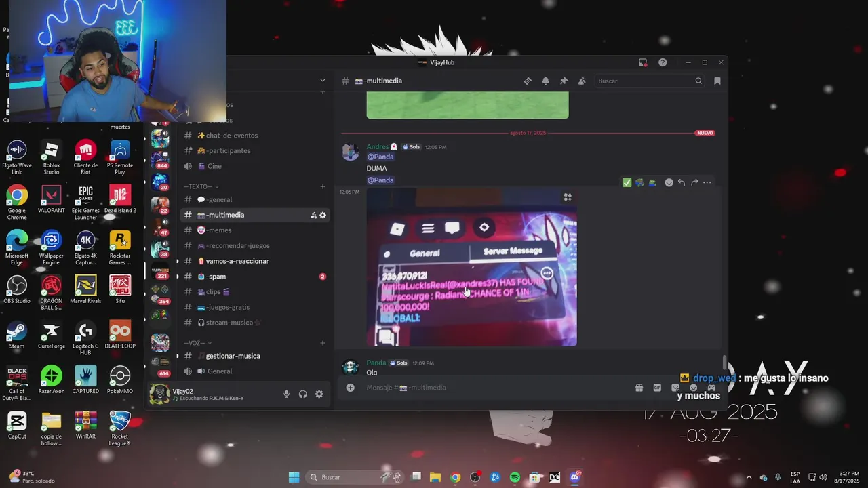Open the -spam channel
868x488 pixels.
pos(256,277)
